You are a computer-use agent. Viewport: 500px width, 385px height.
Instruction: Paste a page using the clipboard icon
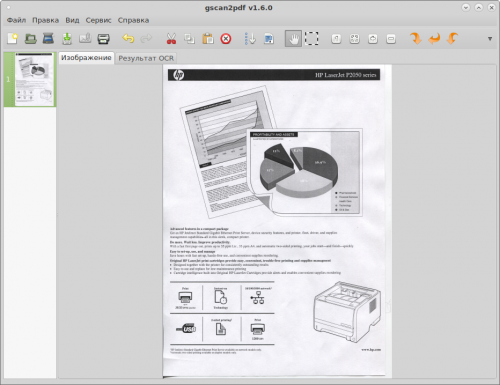(x=208, y=39)
